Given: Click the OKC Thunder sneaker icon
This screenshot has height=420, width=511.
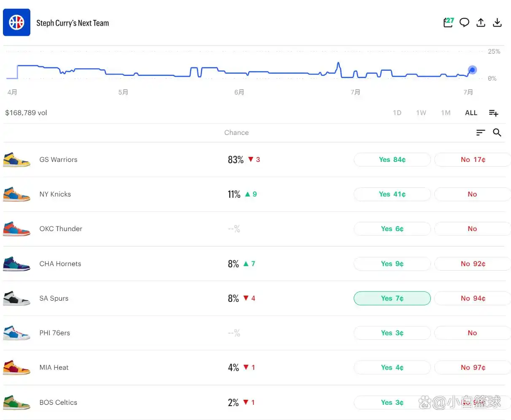Looking at the screenshot, I should point(16,229).
